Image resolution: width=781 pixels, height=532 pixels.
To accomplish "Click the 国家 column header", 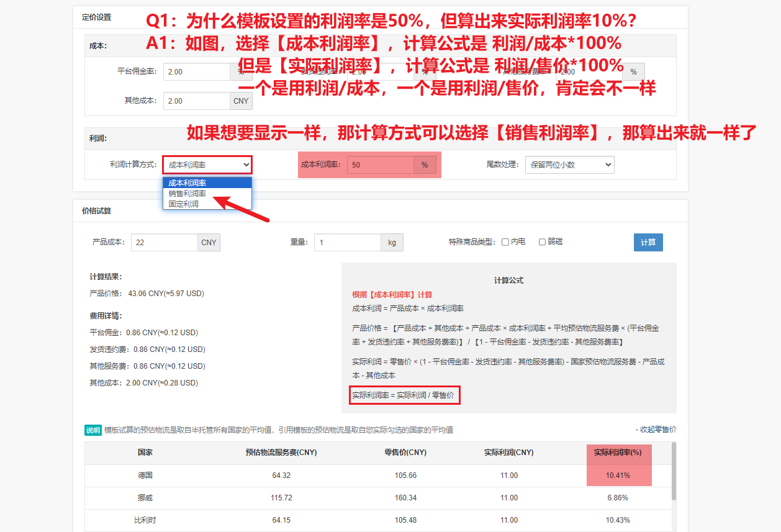I will (145, 453).
